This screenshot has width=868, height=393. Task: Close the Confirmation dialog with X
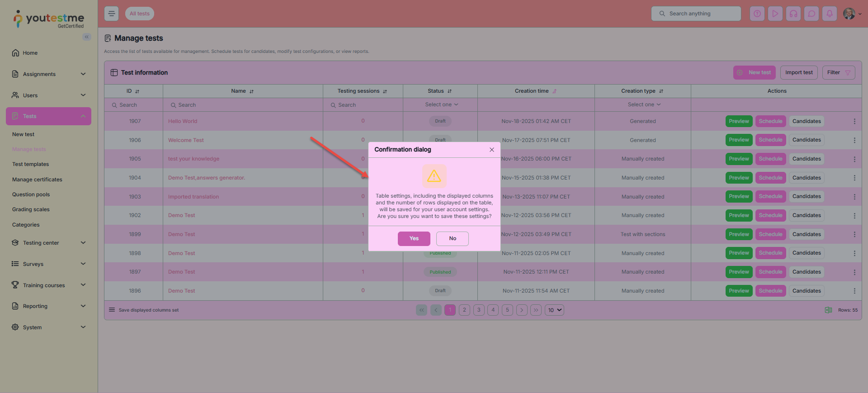pyautogui.click(x=492, y=150)
